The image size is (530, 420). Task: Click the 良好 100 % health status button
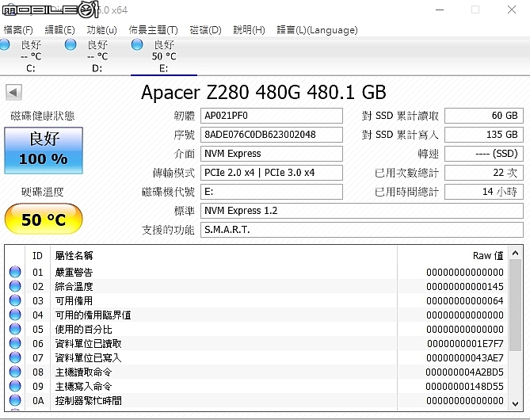coord(44,151)
